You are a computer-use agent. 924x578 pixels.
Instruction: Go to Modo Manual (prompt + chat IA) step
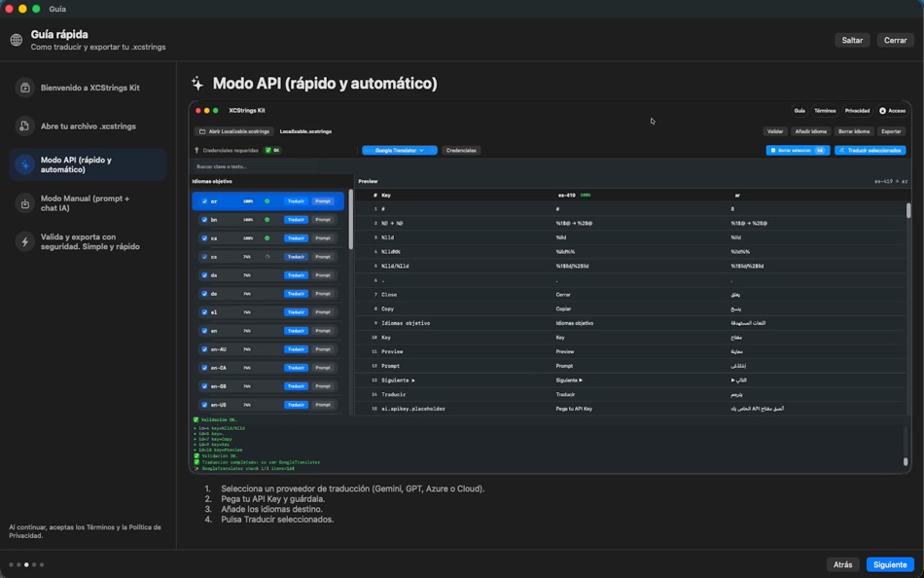[88, 203]
